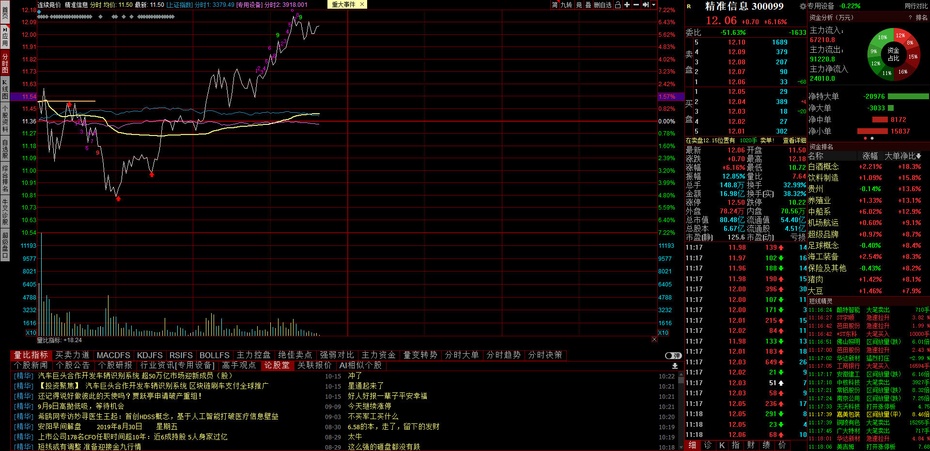The height and width of the screenshot is (451, 930).
Task: Click the 净特大单 green bar
Action: click(x=907, y=96)
